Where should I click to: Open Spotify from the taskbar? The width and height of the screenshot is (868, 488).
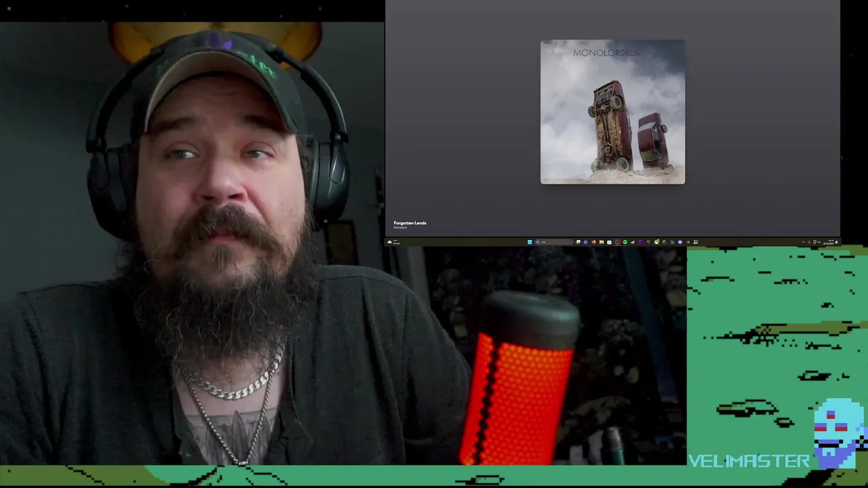tap(625, 242)
